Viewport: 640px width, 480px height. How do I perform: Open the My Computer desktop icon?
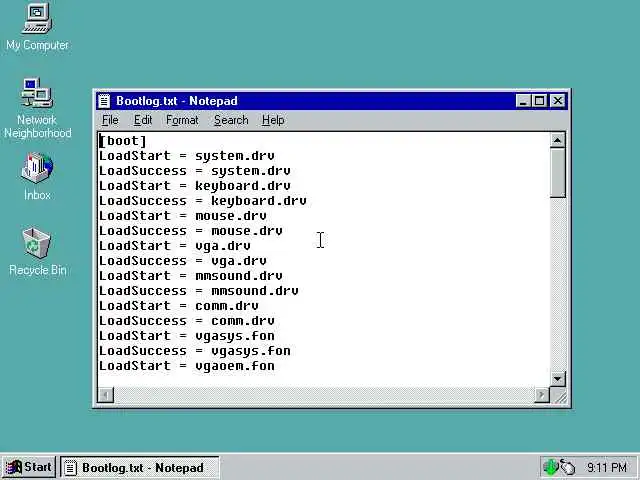point(37,27)
